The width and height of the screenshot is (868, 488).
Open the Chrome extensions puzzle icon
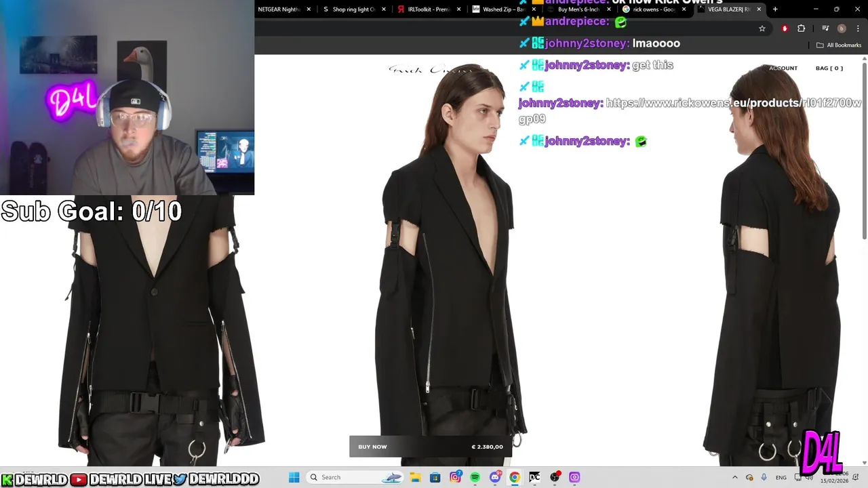(x=802, y=28)
